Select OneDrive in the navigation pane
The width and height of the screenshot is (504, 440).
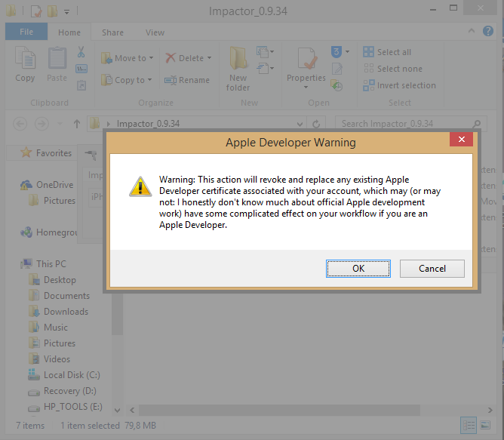[x=47, y=185]
